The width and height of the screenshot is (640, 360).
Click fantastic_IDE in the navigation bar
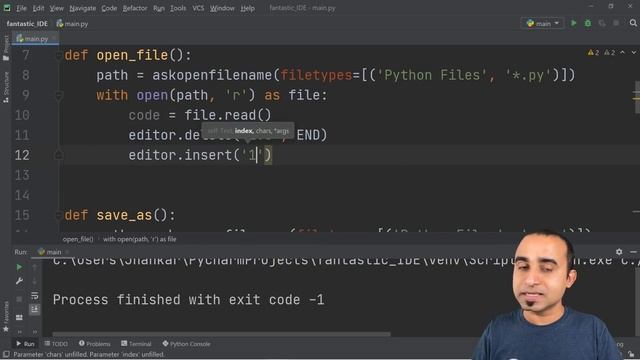tap(27, 24)
